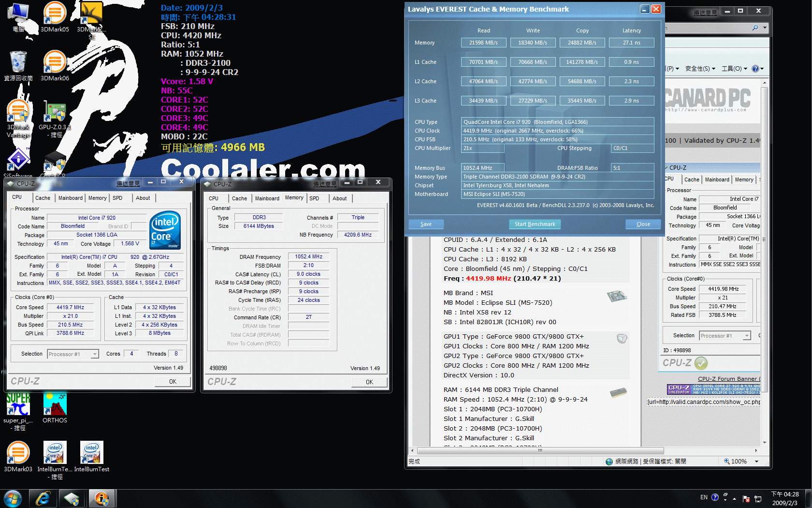The height and width of the screenshot is (508, 812).
Task: Click the CPU-Z Forum Banner link
Action: point(728,379)
